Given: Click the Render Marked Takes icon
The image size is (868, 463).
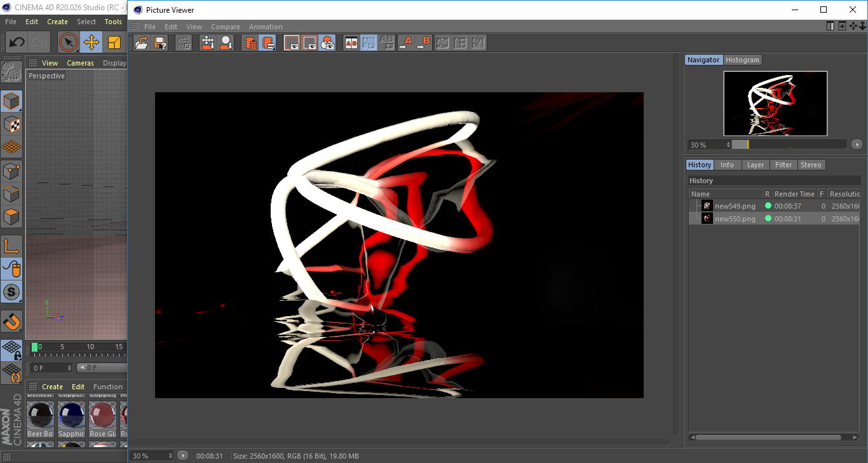Looking at the screenshot, I should click(x=226, y=43).
